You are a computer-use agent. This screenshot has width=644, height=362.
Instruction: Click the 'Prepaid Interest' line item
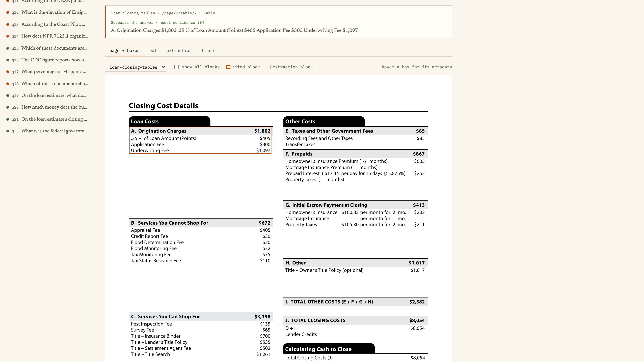tap(355, 173)
